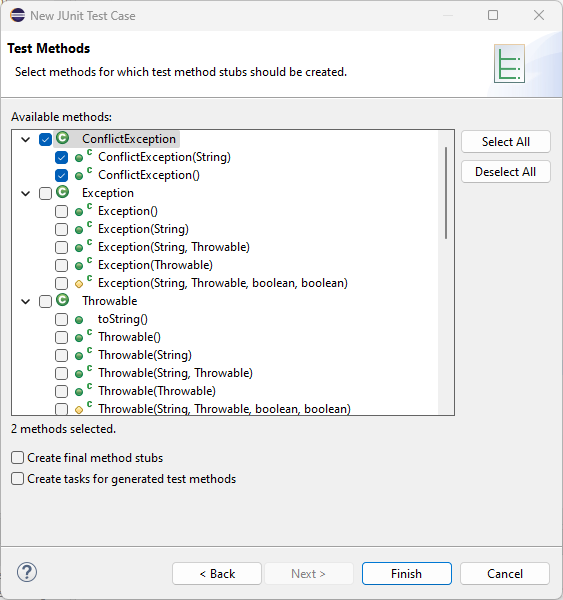
Task: Click Finish to create test case
Action: tap(406, 573)
